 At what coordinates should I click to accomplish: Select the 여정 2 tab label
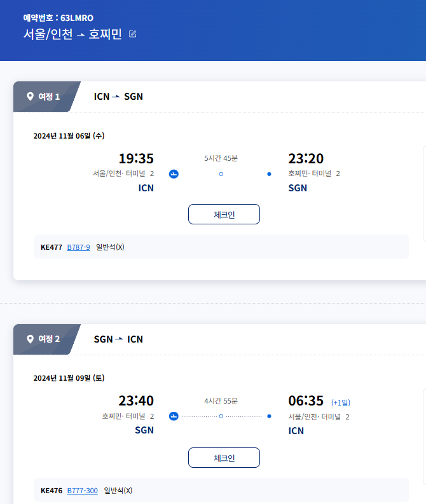tap(49, 339)
